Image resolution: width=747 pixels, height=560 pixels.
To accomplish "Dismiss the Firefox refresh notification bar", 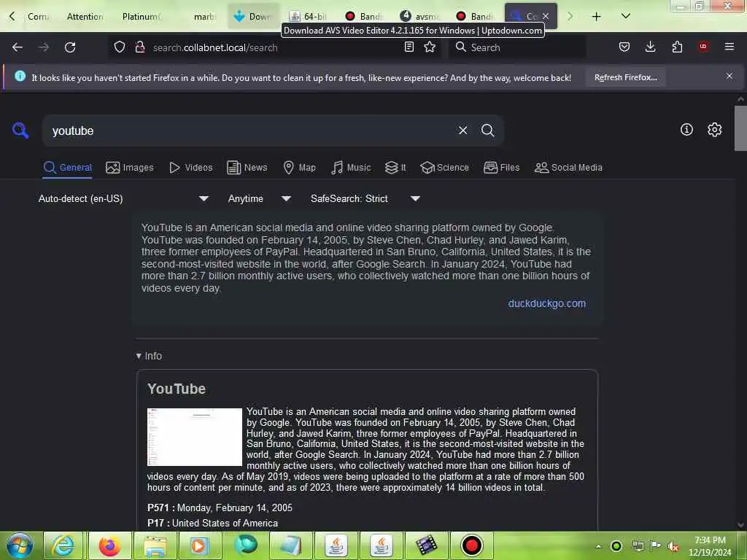I will pyautogui.click(x=729, y=76).
